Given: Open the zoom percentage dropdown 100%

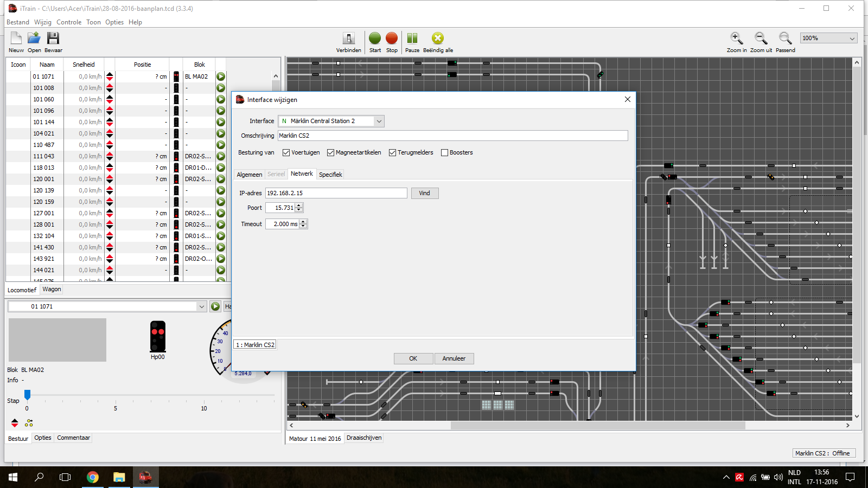Looking at the screenshot, I should click(x=829, y=38).
